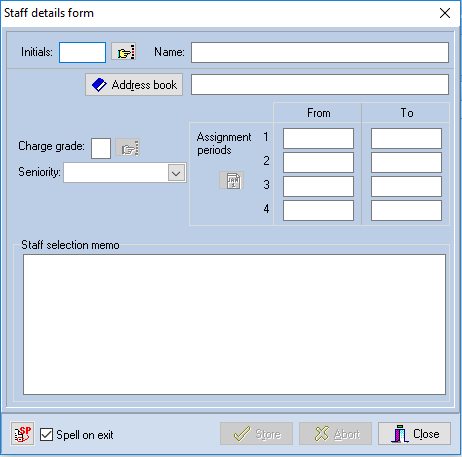Screen dimensions: 462x457
Task: Click the From field for period 2
Action: [318, 162]
